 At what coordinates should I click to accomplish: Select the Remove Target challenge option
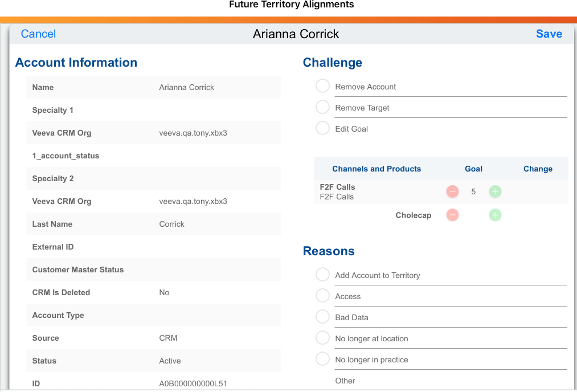[323, 108]
